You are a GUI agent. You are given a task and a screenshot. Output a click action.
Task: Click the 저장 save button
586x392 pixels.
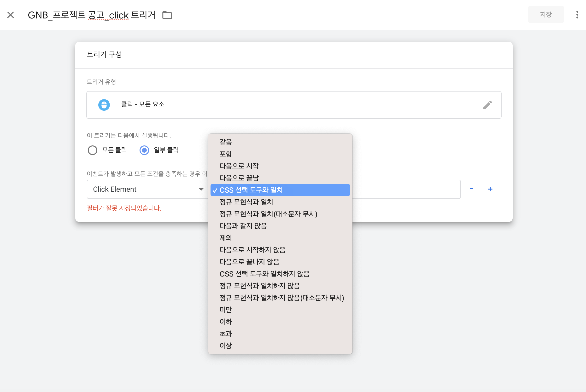(x=545, y=15)
